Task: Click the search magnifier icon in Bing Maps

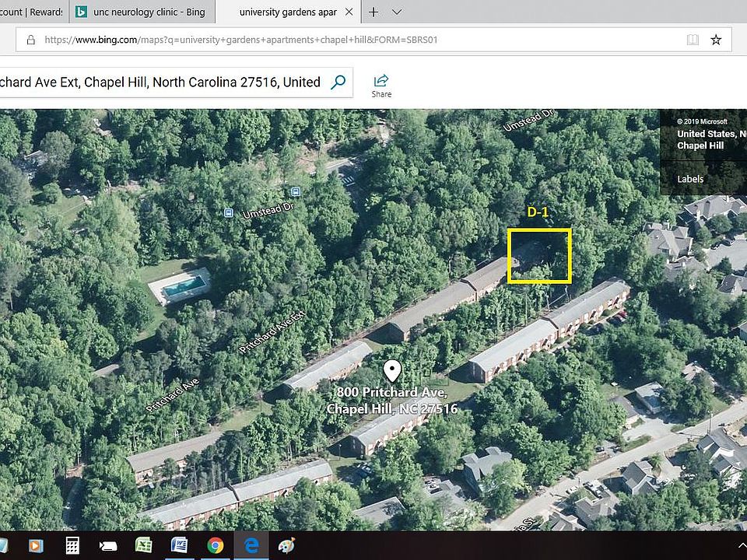Action: coord(338,82)
